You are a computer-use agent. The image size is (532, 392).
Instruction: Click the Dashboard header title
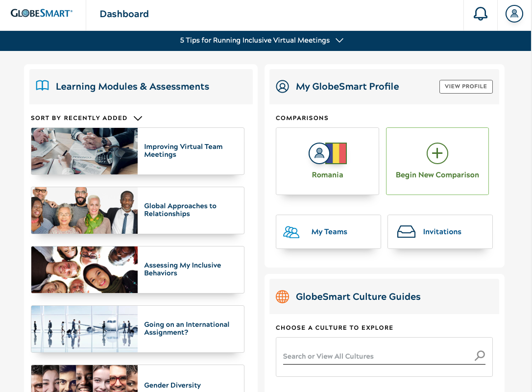[124, 14]
